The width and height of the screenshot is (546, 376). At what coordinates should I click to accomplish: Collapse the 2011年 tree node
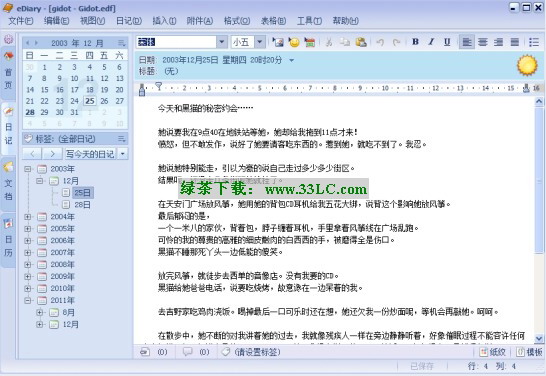[x=28, y=300]
